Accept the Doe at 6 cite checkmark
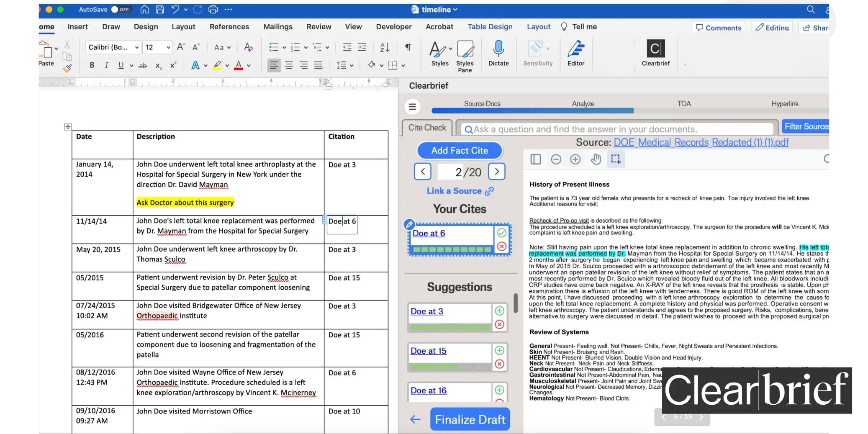This screenshot has height=434, width=868. tap(502, 233)
